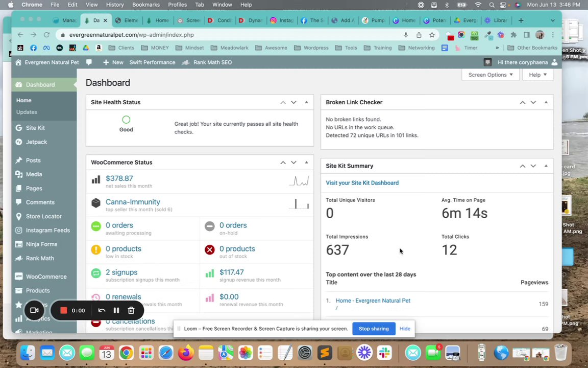Move WooCommerce Status panel up

tap(283, 162)
